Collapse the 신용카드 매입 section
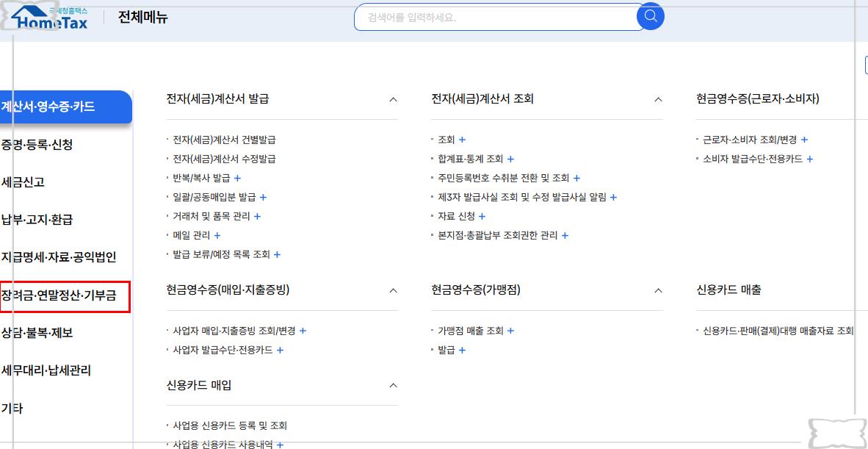Image resolution: width=868 pixels, height=449 pixels. pyautogui.click(x=394, y=385)
